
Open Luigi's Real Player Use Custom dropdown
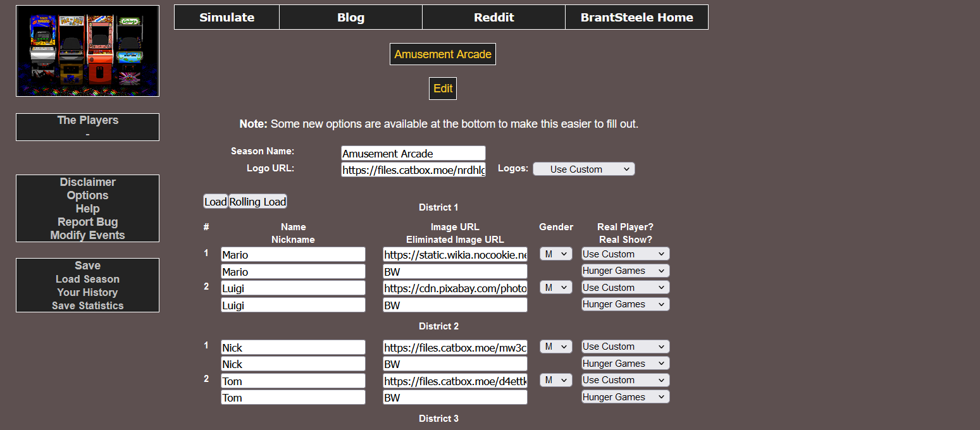tap(625, 287)
